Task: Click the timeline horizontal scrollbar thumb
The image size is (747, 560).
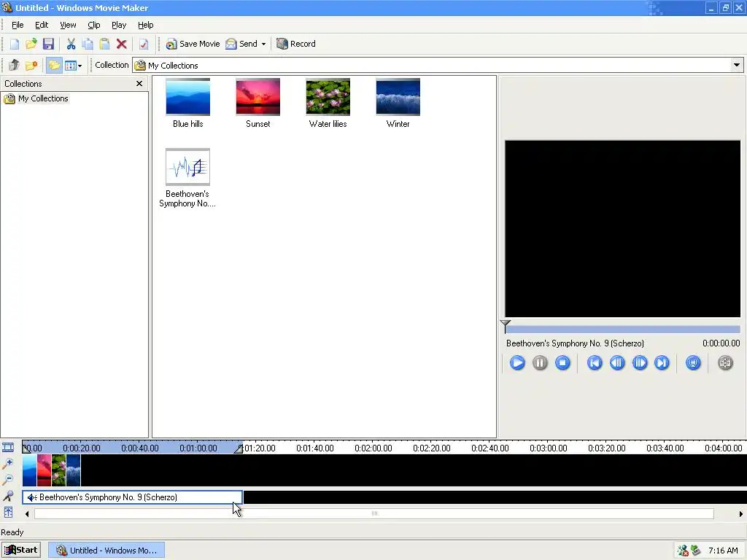Action: coord(374,513)
